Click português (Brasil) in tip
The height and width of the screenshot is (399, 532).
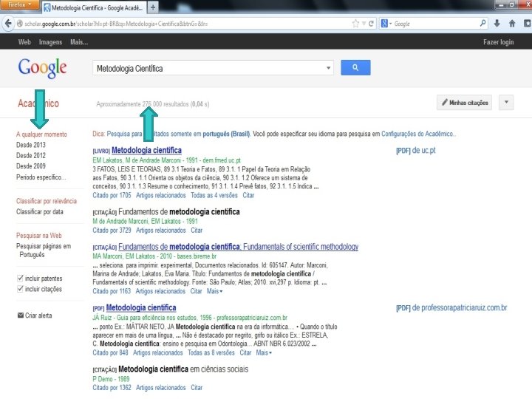(x=226, y=134)
